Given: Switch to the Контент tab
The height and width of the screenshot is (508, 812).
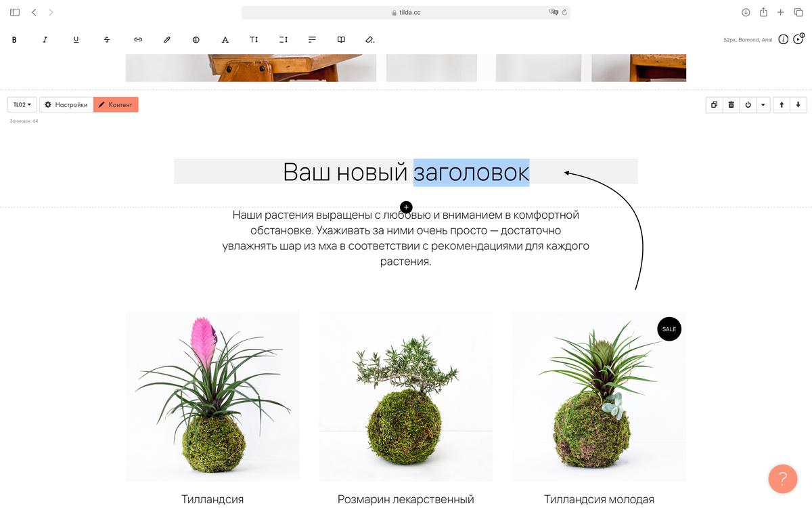Looking at the screenshot, I should pyautogui.click(x=116, y=104).
